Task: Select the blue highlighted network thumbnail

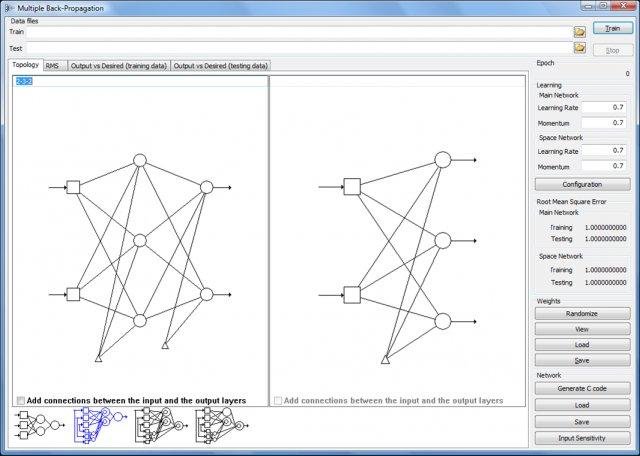Action: [100, 425]
